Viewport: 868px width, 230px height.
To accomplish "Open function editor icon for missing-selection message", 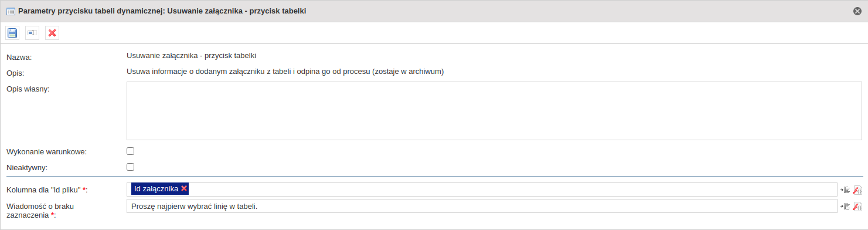I will 857,206.
